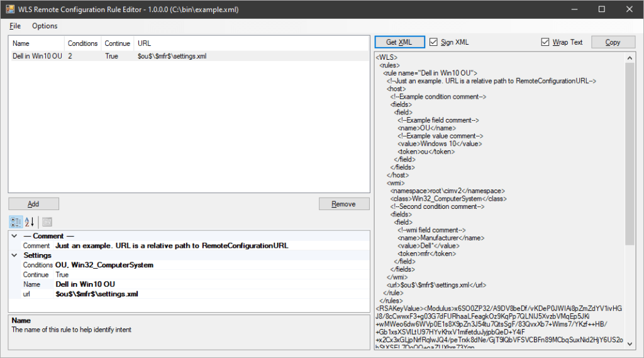644x358 pixels.
Task: Collapse the Comment category
Action: coord(14,236)
